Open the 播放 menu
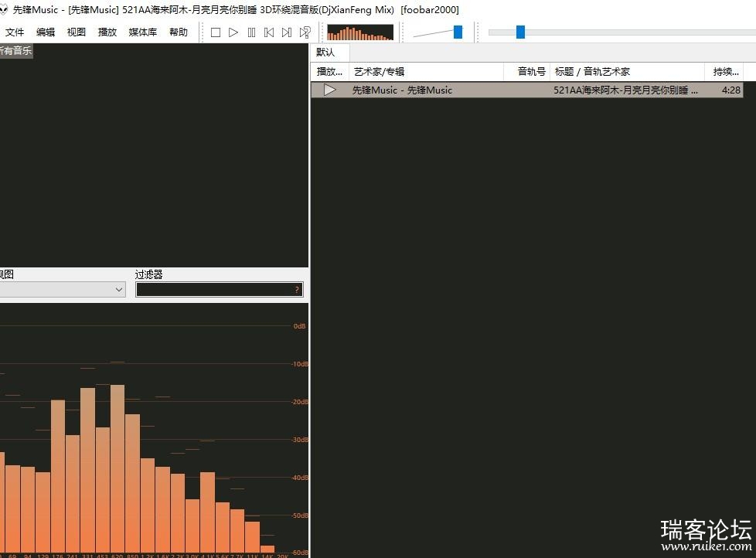The image size is (756, 558). click(107, 32)
